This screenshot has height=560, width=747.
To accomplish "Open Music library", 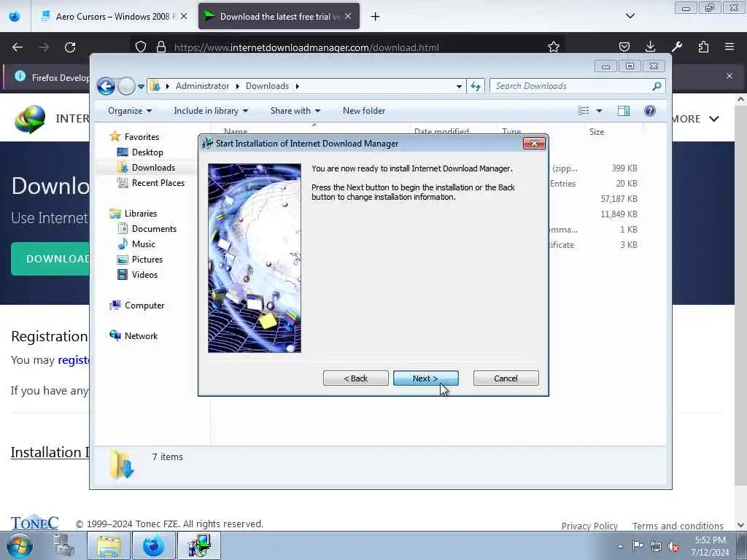I will pyautogui.click(x=144, y=244).
